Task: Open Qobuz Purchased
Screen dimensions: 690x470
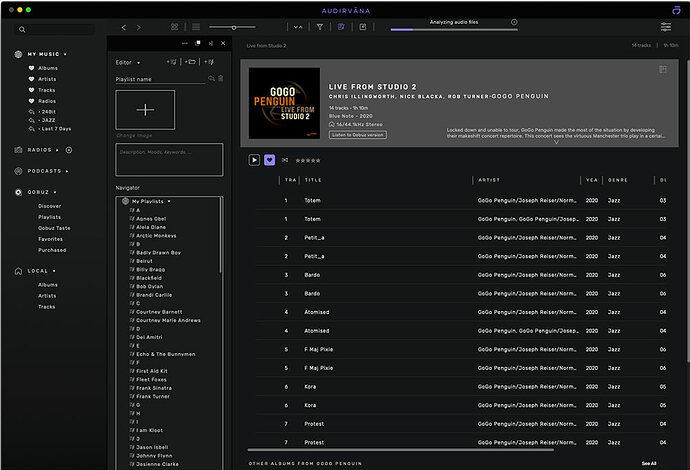Action: point(52,250)
